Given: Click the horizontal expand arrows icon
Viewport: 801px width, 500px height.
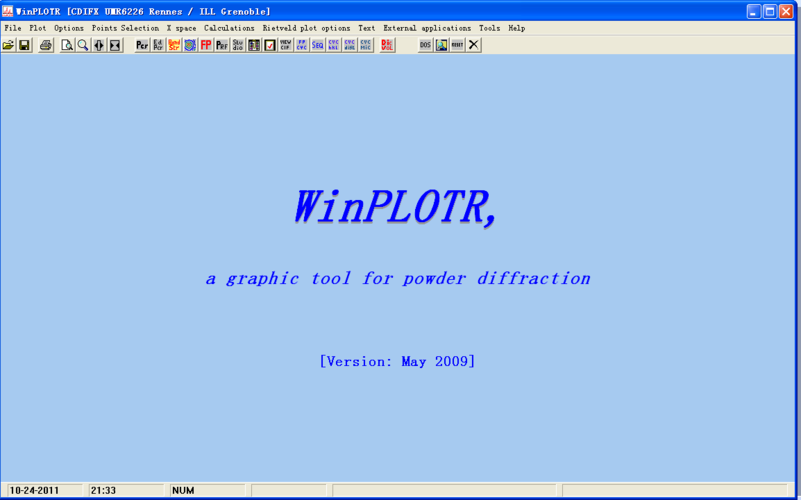Looking at the screenshot, I should [99, 45].
